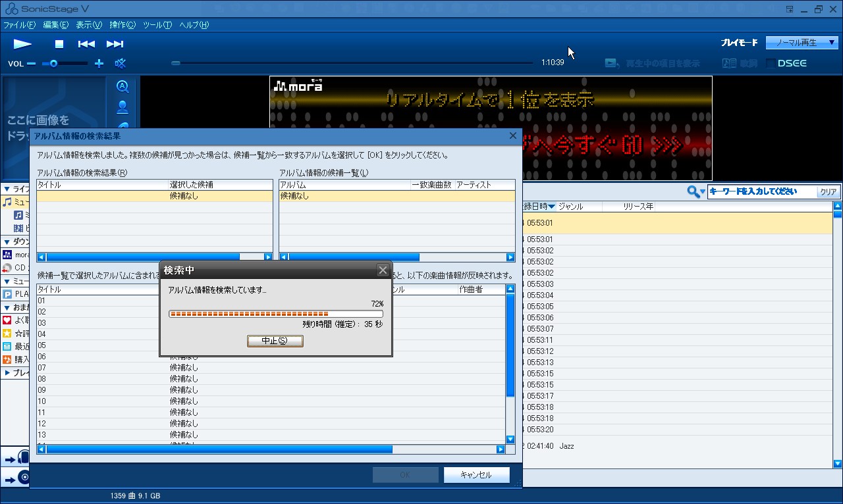Click the mora store icon in the sidebar
This screenshot has width=843, height=504.
tap(7, 255)
